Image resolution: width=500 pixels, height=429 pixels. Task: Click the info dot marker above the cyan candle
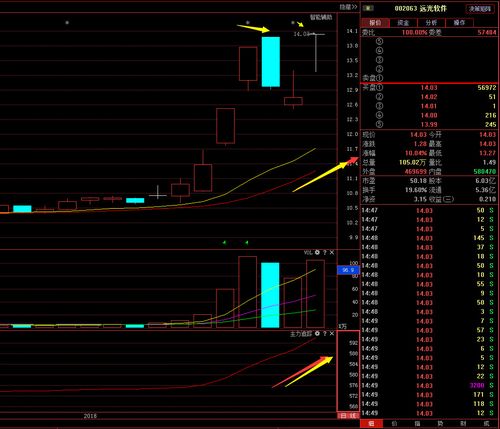click(248, 23)
